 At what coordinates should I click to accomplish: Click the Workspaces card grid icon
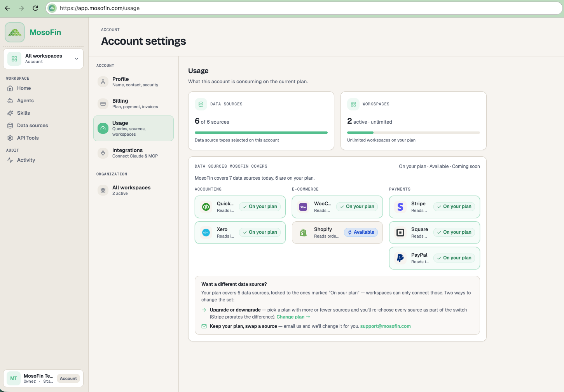click(353, 104)
